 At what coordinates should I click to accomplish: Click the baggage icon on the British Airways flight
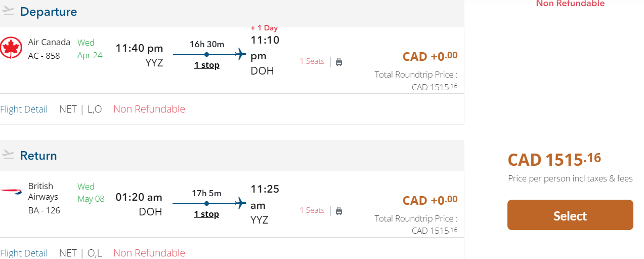(x=339, y=210)
